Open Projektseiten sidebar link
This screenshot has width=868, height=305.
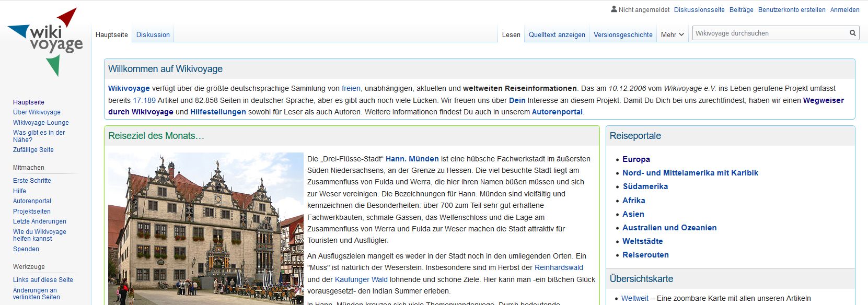(x=32, y=212)
